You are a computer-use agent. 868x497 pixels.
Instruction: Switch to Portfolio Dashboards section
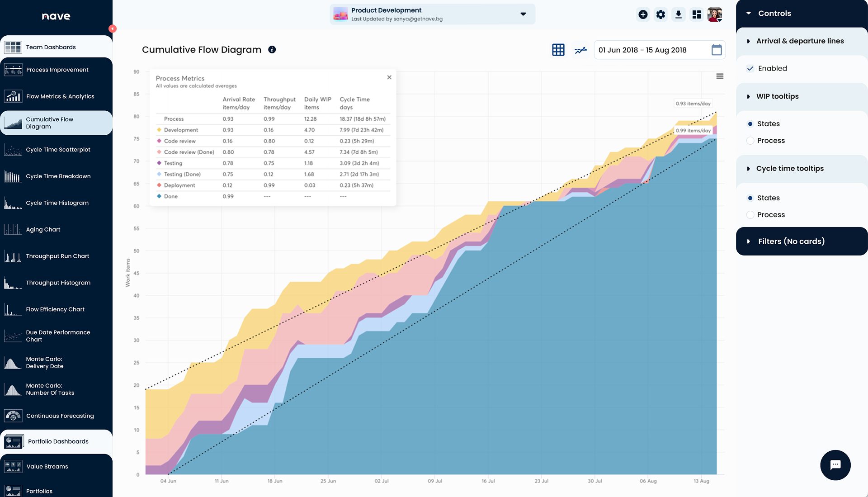(x=57, y=441)
